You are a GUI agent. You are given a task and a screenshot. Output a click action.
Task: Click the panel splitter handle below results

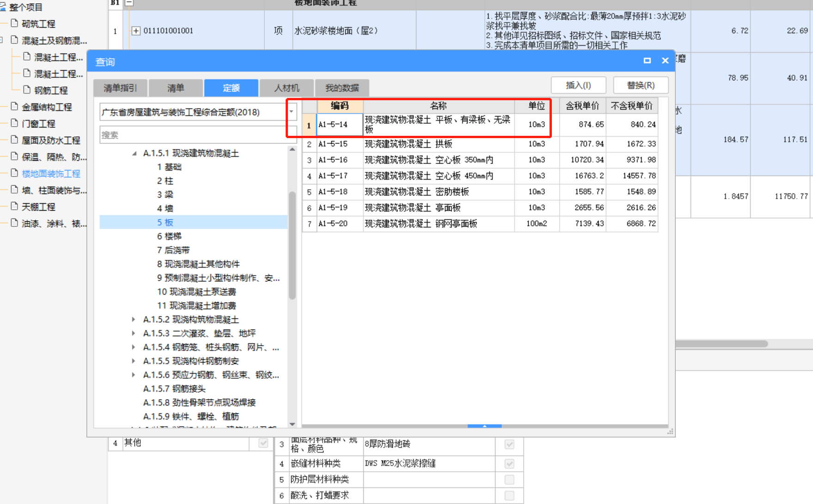484,426
